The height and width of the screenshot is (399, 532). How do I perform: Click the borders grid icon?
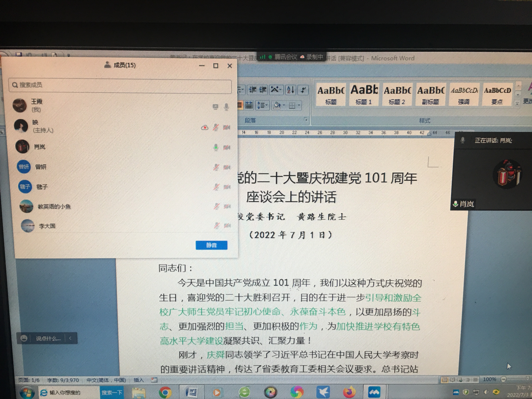point(292,106)
